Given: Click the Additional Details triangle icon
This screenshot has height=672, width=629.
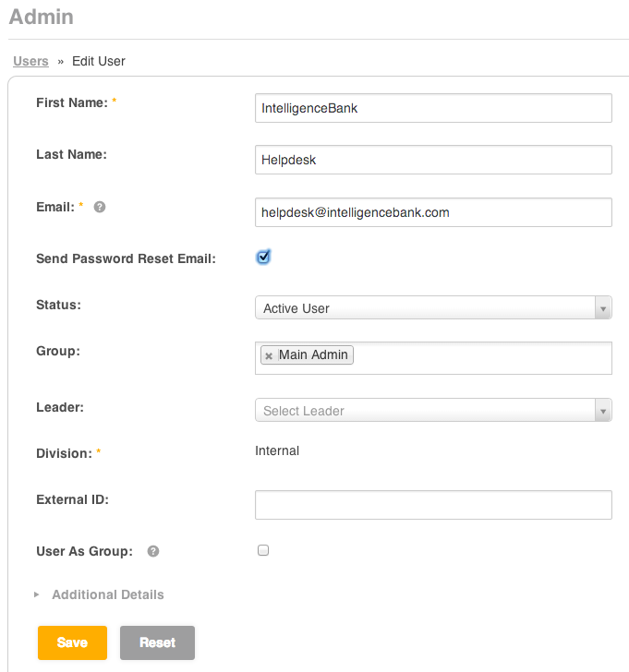Looking at the screenshot, I should (36, 594).
